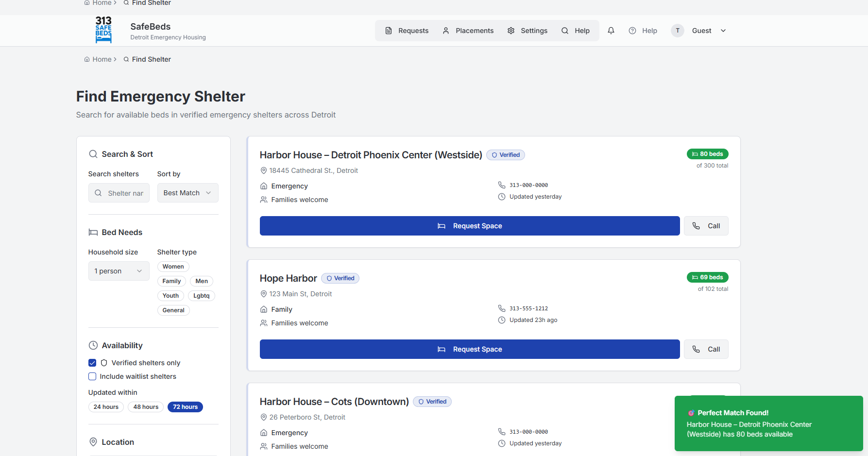The image size is (868, 456).
Task: Click the target icon in Perfect Match toast
Action: 691,413
